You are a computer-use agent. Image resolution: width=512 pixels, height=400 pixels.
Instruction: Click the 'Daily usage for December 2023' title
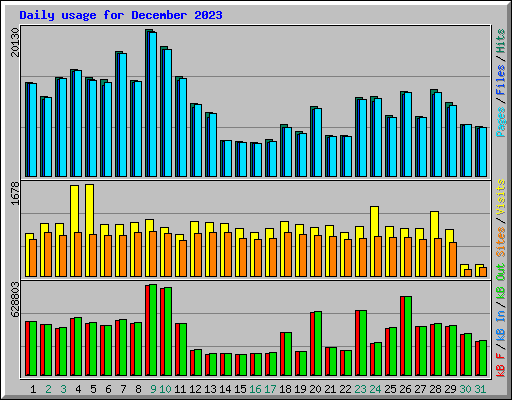click(121, 15)
